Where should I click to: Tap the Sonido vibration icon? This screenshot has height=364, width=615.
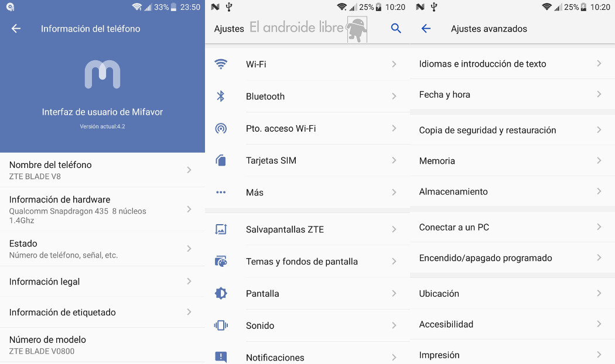[221, 325]
